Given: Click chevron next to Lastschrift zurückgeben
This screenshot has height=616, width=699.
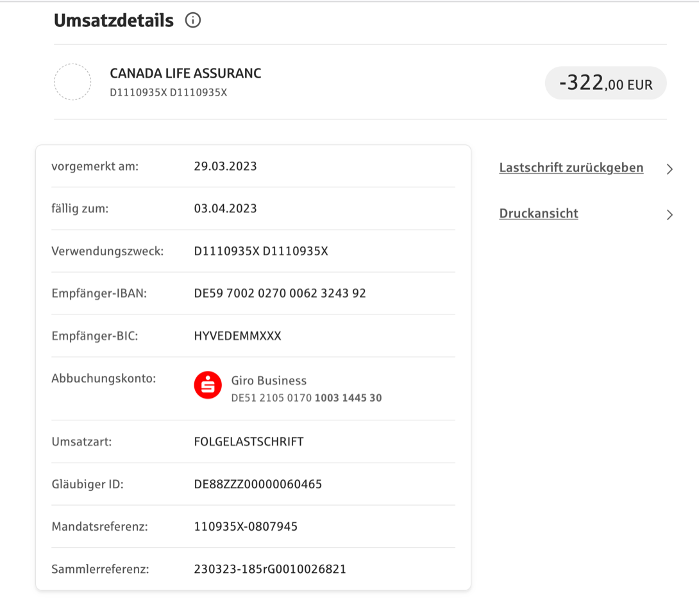Looking at the screenshot, I should (x=670, y=169).
